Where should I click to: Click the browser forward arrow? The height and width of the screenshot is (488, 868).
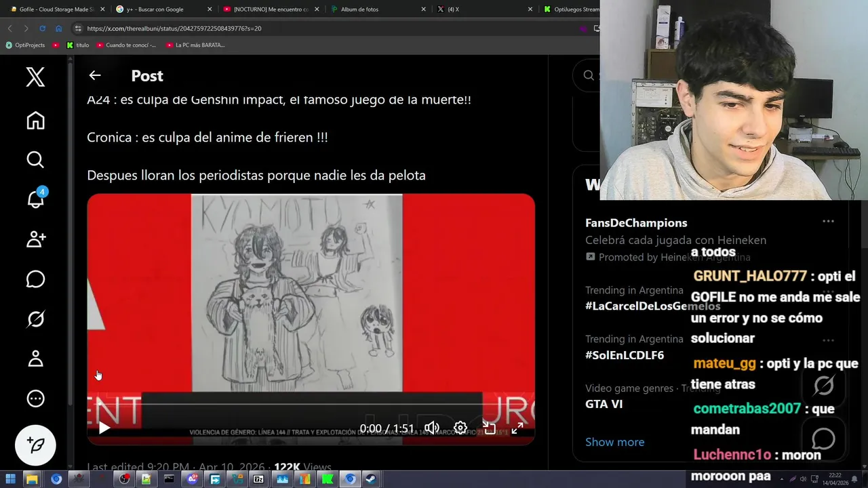pos(26,28)
